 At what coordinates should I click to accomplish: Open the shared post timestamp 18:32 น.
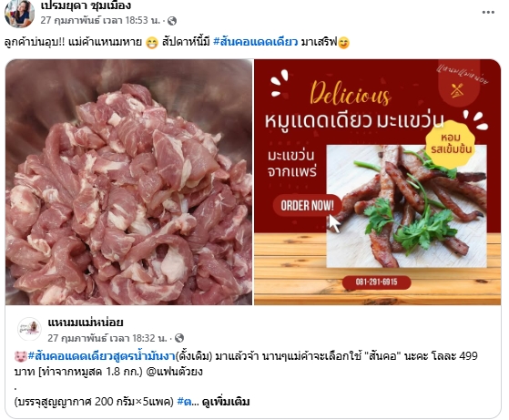click(x=107, y=338)
